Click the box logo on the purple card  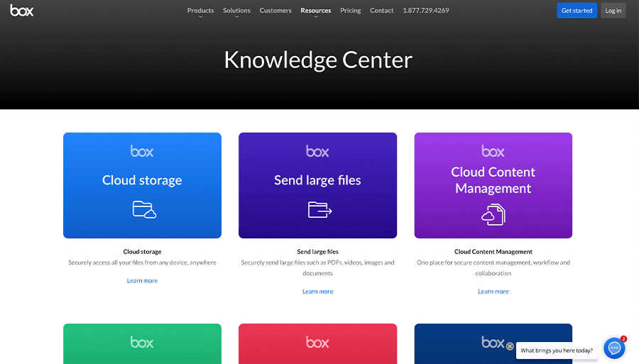tap(493, 151)
